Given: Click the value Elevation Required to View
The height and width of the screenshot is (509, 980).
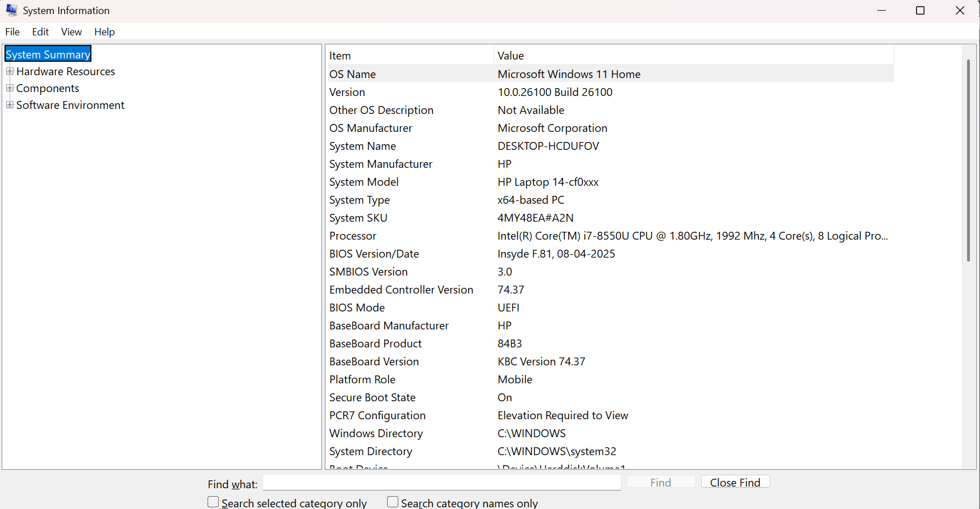Looking at the screenshot, I should click(x=563, y=415).
